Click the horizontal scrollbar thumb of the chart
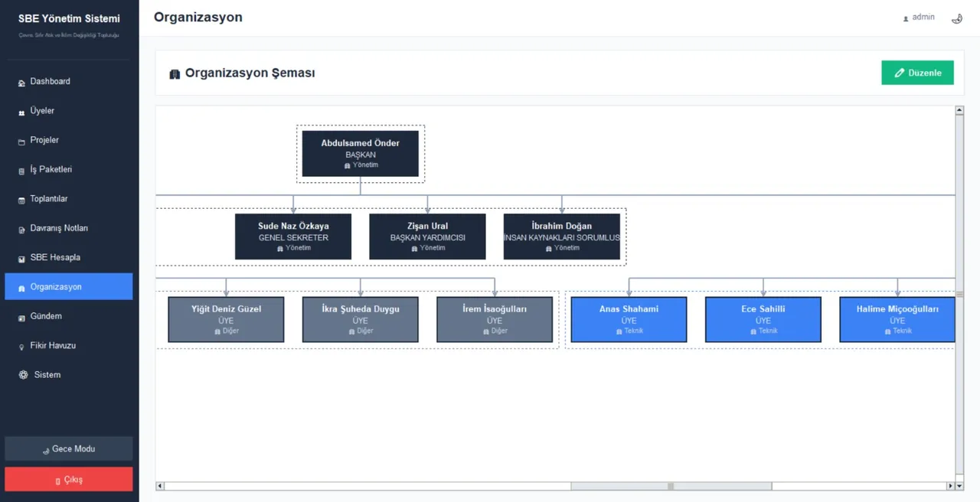Viewport: 980px width, 502px height. [671, 486]
